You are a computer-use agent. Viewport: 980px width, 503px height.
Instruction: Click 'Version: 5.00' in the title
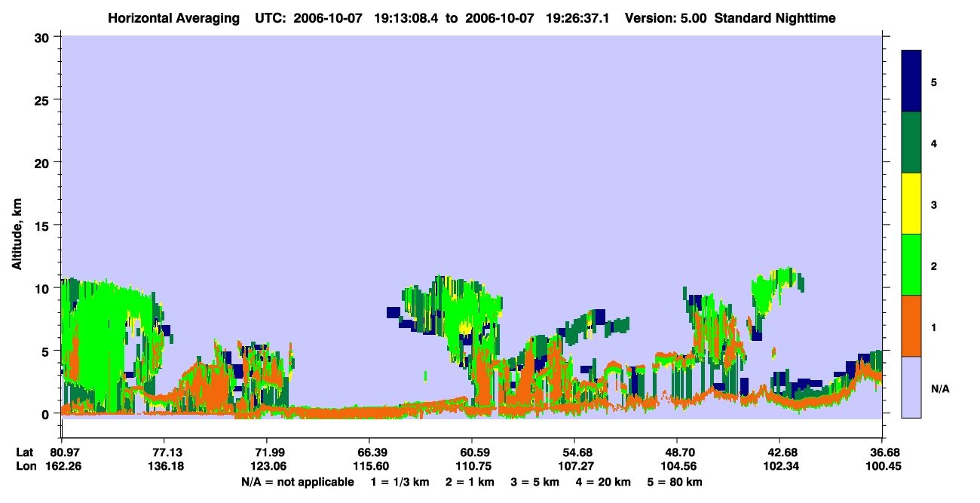(x=664, y=17)
